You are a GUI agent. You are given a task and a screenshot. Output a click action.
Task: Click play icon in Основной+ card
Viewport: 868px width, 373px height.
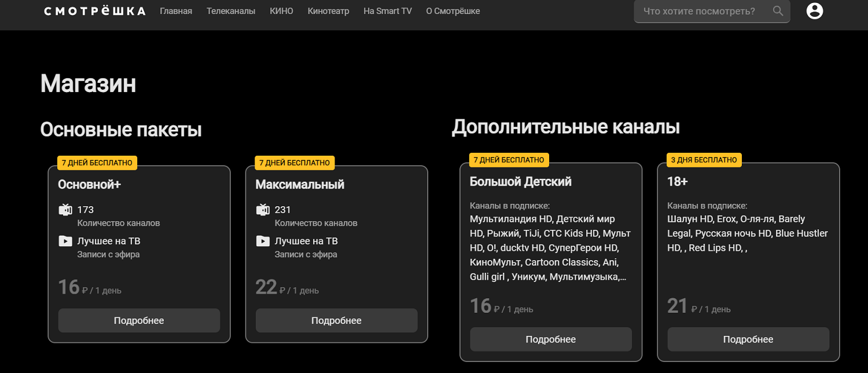tap(65, 241)
